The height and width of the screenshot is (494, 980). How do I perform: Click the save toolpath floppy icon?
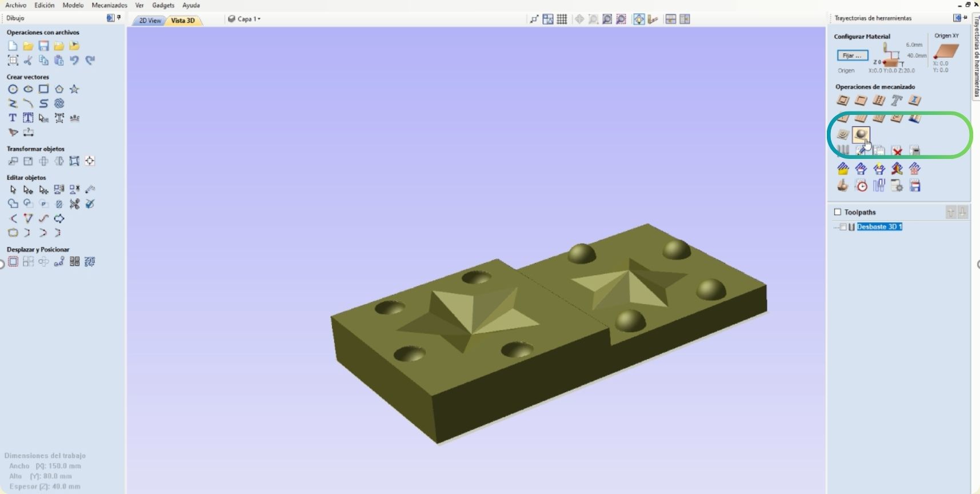coord(915,186)
